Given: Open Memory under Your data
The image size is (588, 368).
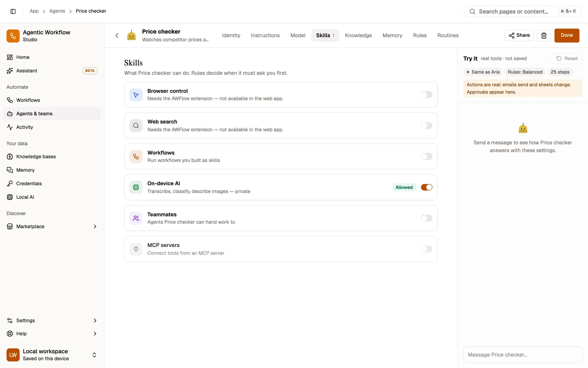Looking at the screenshot, I should coord(52,170).
